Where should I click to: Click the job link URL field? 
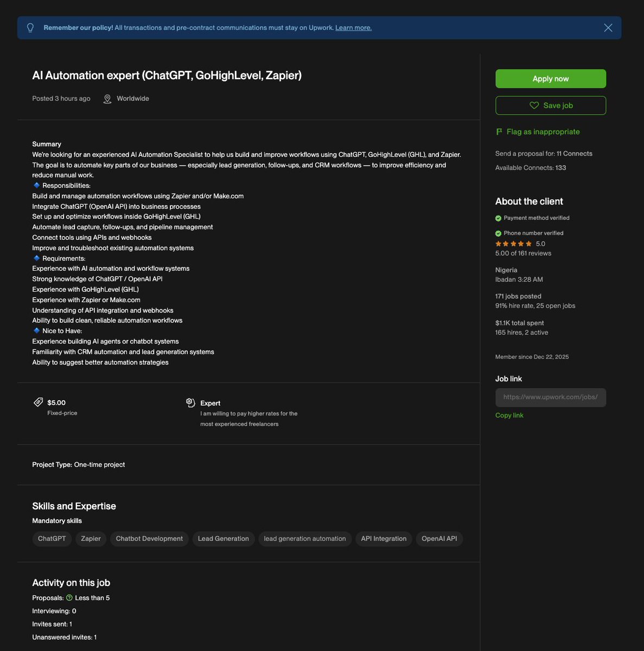pos(551,397)
